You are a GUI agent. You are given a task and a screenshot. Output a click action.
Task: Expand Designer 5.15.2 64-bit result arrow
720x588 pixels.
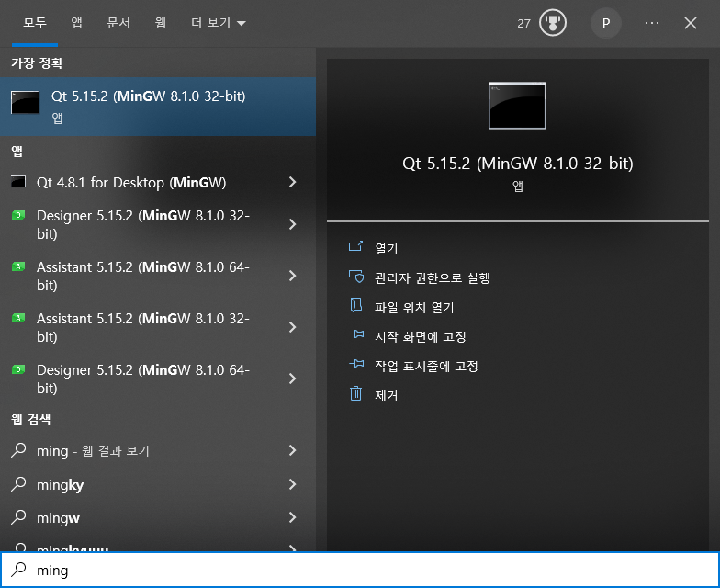[292, 379]
